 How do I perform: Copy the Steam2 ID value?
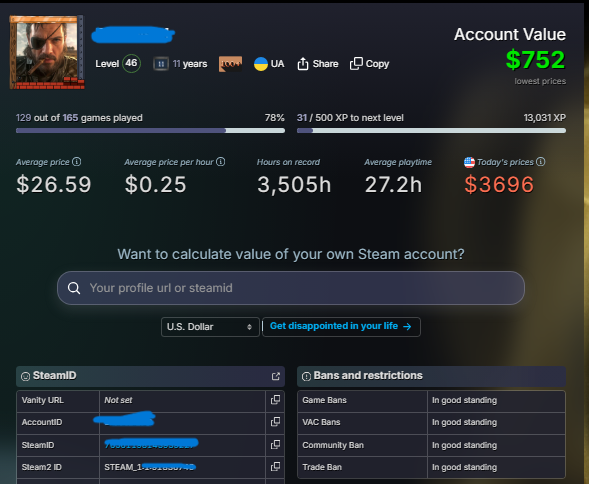(x=275, y=467)
